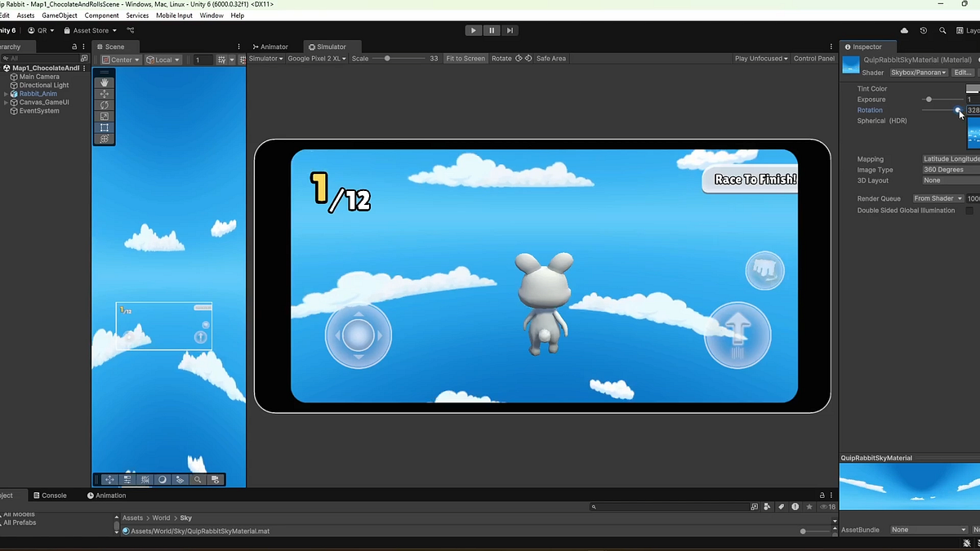Select the Rotate tool in Scene toolbar

[x=104, y=104]
